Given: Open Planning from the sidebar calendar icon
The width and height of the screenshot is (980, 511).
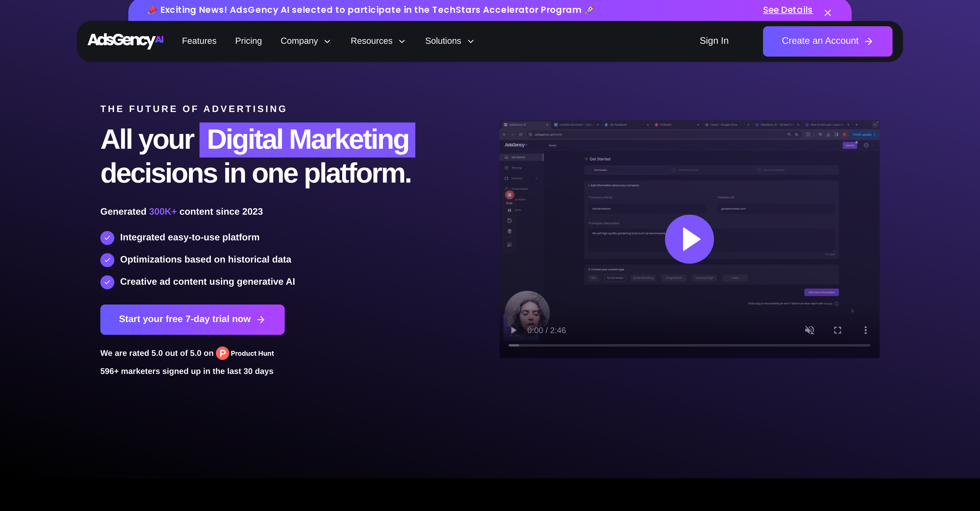Looking at the screenshot, I should 507,168.
